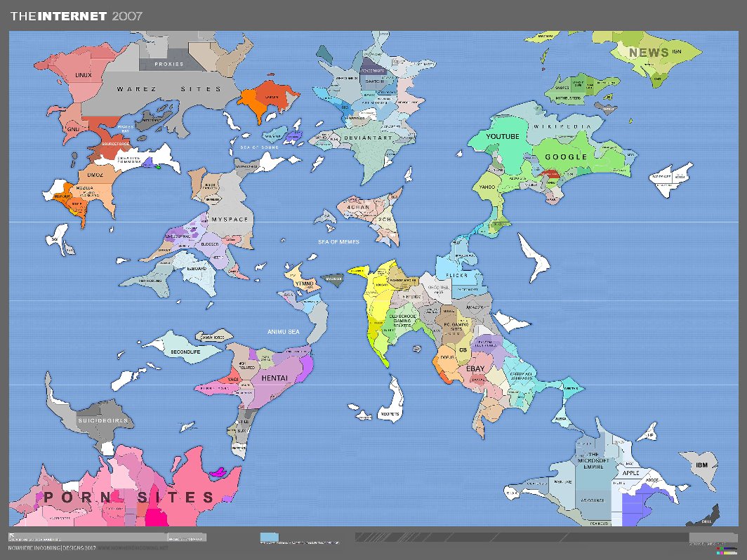The height and width of the screenshot is (560, 747).
Task: Click the NOWHERE INCOMING DESIGNS 2007 credit
Action: click(x=52, y=548)
